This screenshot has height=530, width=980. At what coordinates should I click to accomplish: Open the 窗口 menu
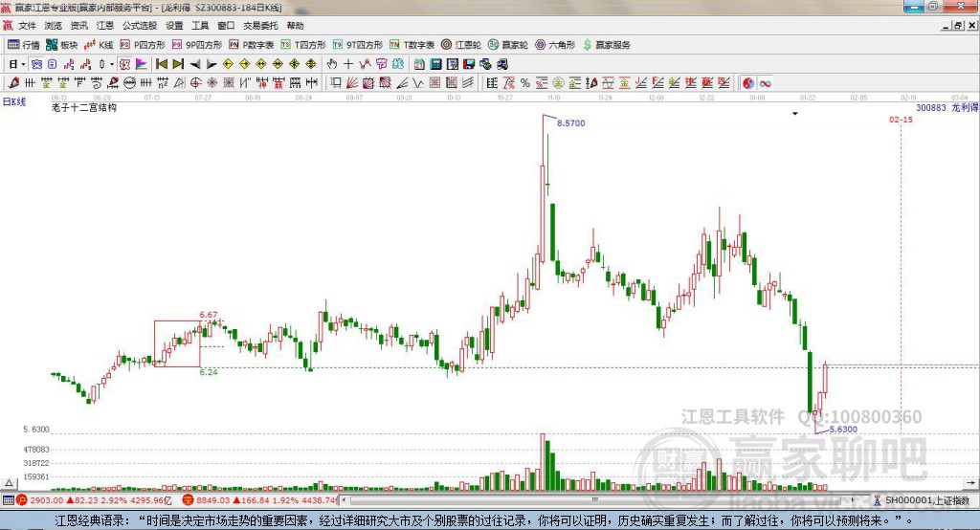click(x=226, y=26)
